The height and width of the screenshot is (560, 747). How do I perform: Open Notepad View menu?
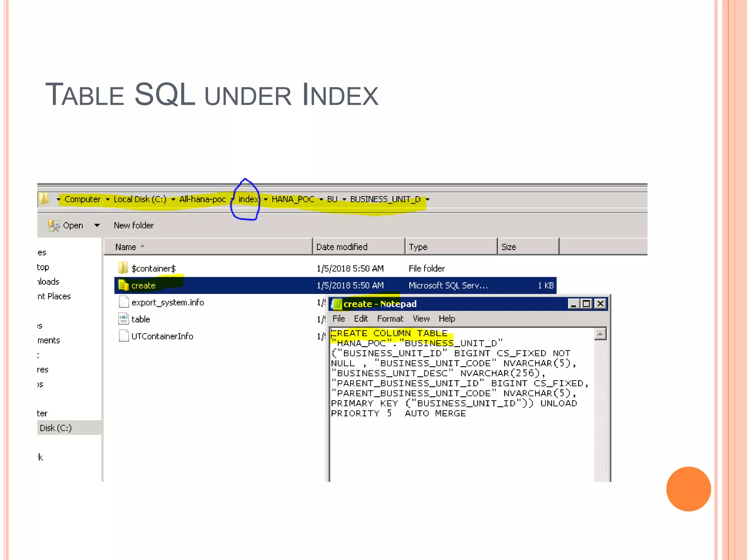click(421, 319)
